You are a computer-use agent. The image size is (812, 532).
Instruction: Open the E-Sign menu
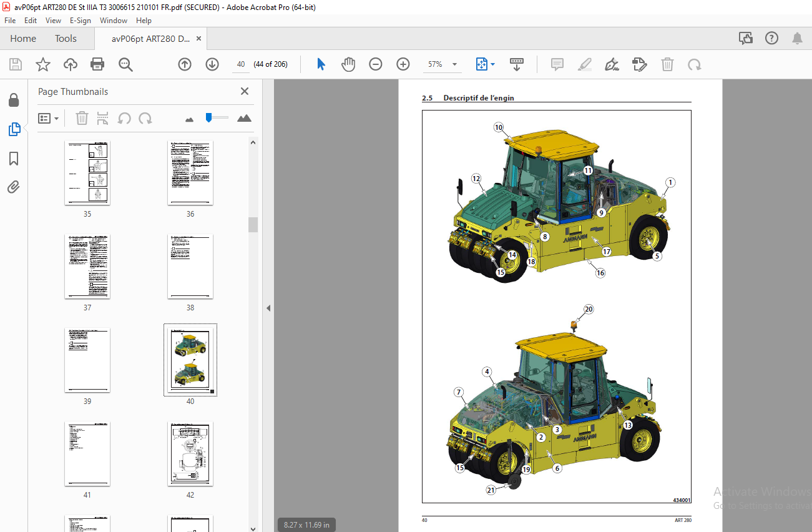[81, 21]
